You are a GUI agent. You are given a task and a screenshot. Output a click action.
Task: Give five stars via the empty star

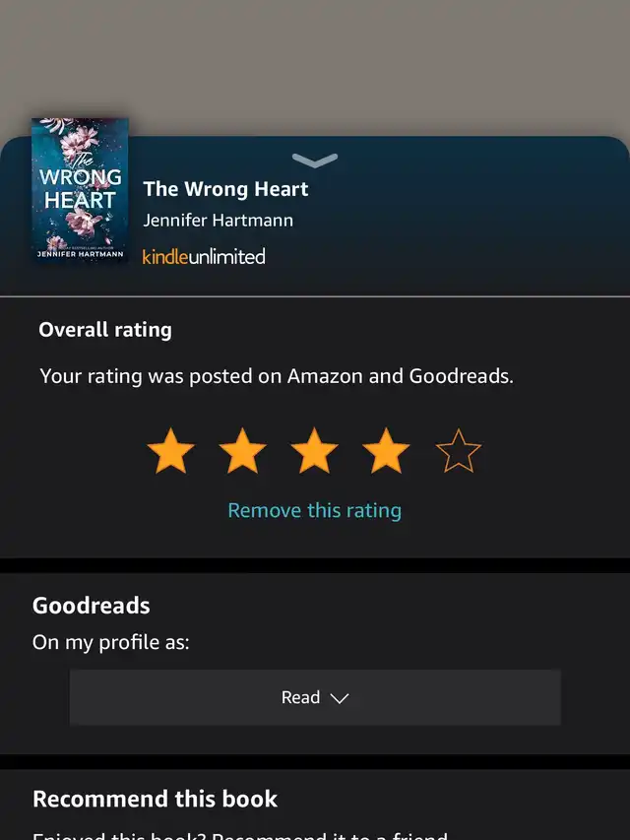click(458, 451)
